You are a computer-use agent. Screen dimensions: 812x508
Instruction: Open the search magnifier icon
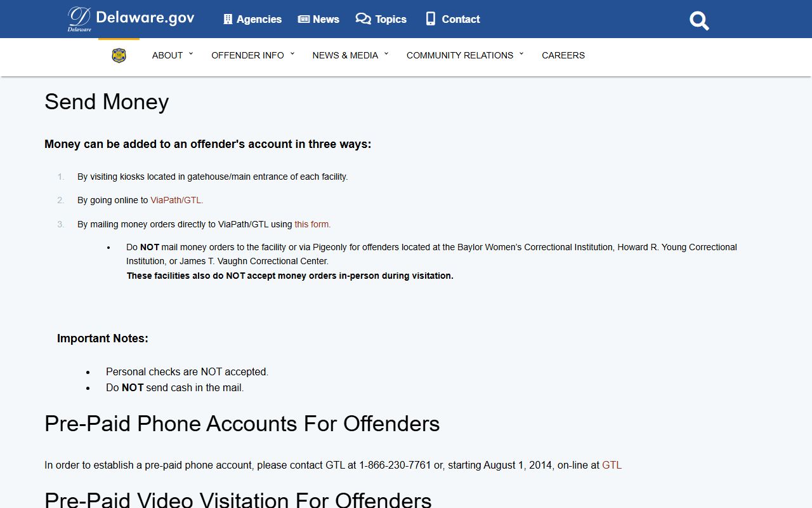(x=699, y=21)
